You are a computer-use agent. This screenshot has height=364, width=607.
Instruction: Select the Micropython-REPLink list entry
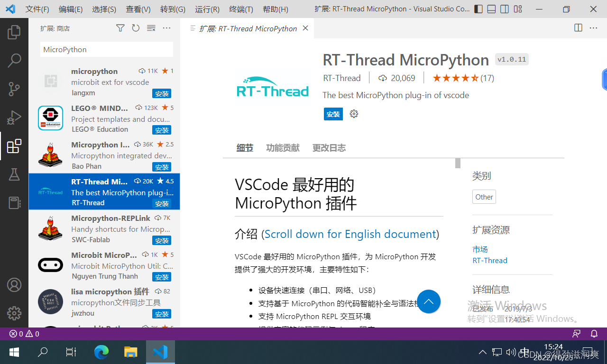(104, 228)
